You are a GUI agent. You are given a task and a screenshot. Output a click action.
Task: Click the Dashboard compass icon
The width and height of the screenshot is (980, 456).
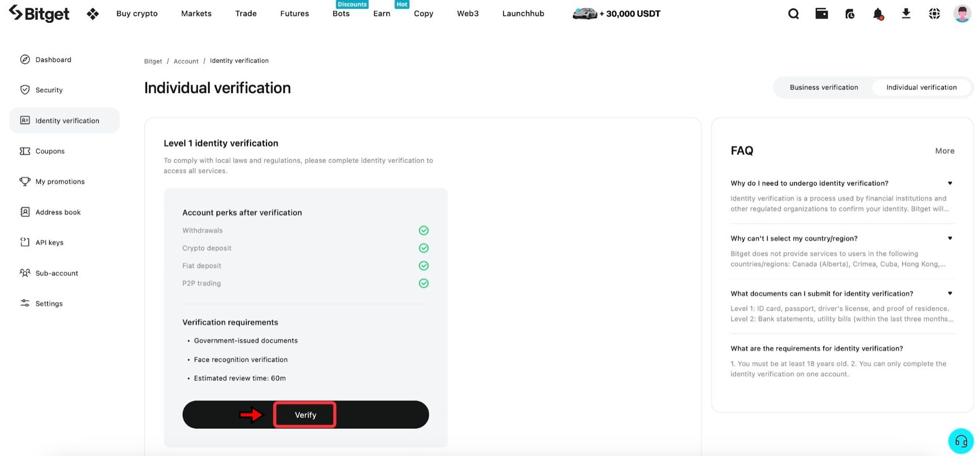coord(25,60)
